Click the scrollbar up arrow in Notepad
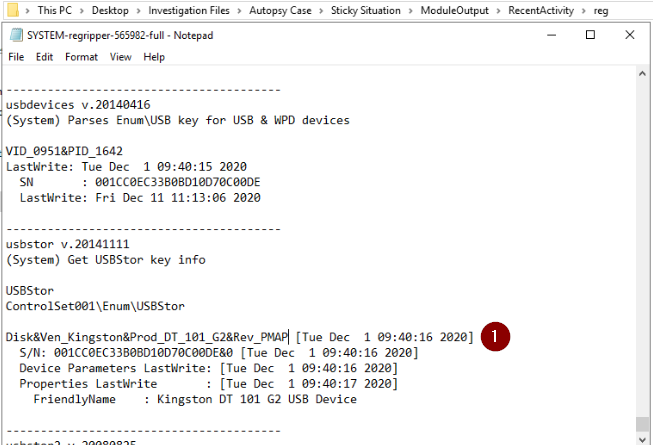 [642, 73]
